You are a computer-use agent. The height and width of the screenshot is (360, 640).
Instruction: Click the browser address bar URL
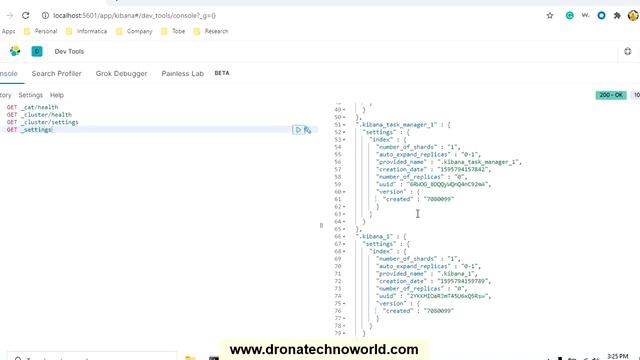134,16
